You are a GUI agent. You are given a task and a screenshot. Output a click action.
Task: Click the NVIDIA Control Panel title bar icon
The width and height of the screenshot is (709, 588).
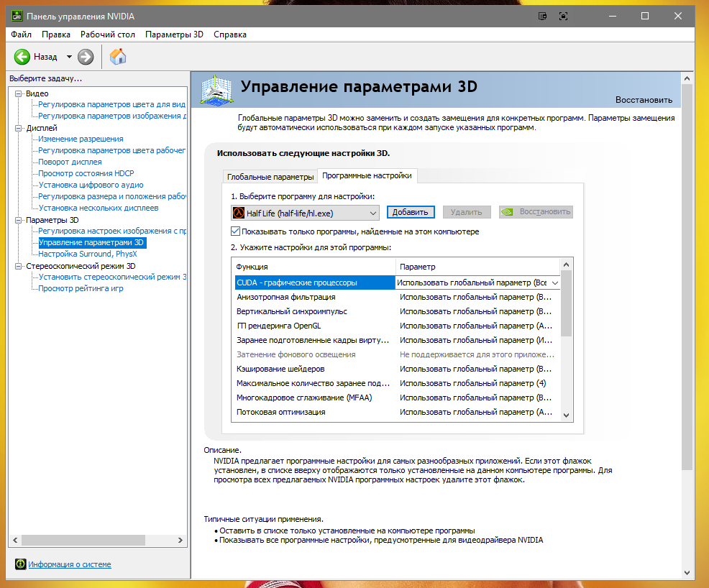(x=17, y=17)
